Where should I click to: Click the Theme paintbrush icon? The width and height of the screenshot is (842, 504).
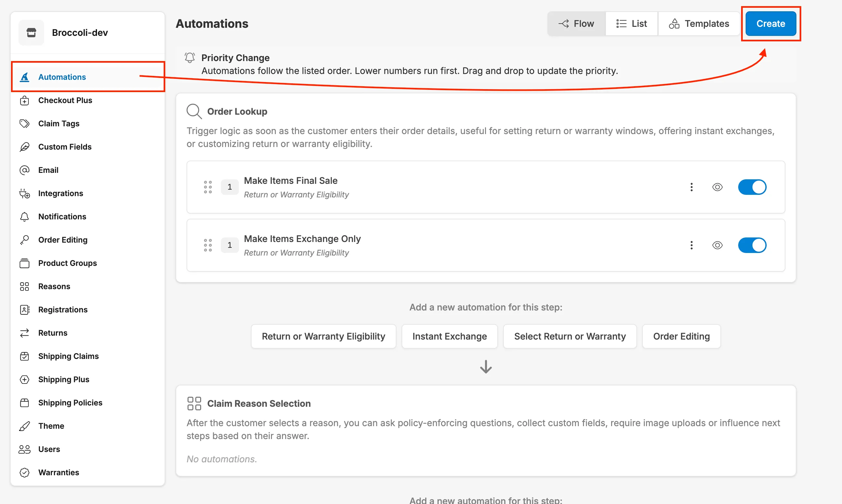pos(24,425)
